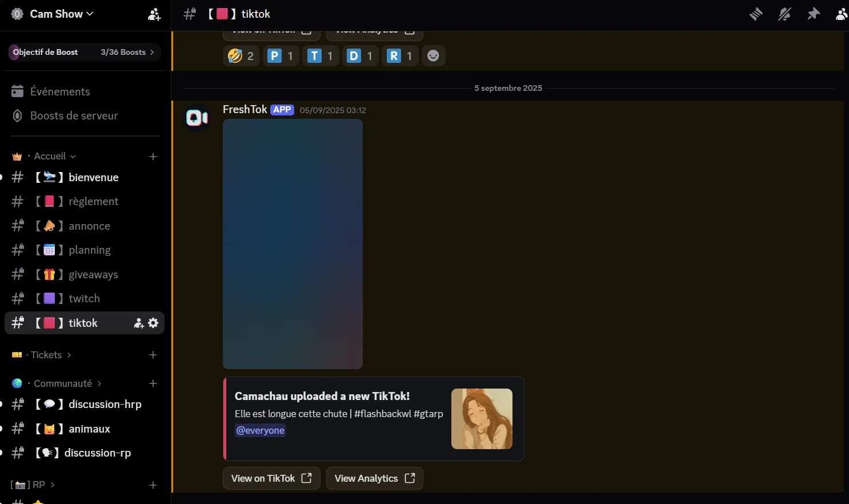Open the Camachau profile thumbnail in the embed

coord(482,419)
